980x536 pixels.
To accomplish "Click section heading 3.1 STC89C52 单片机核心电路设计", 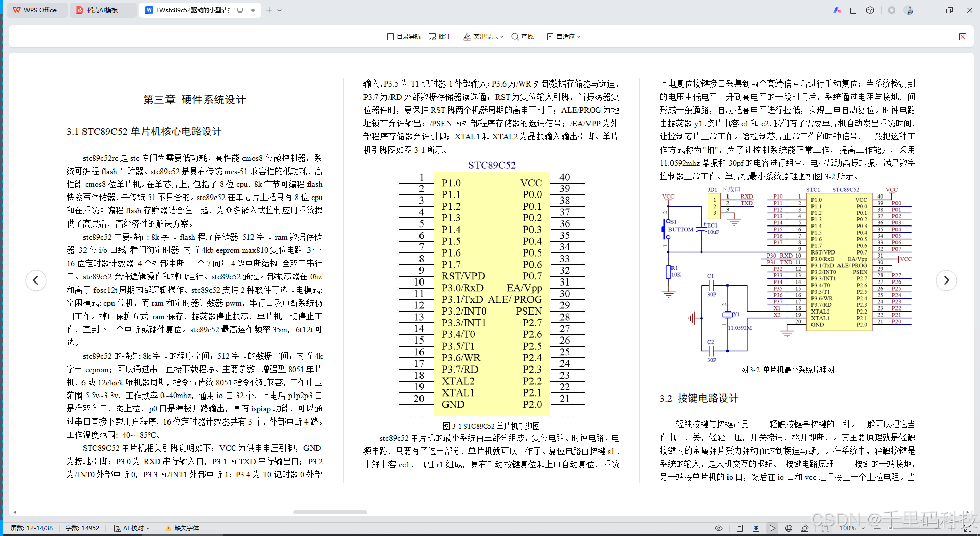I will tap(144, 132).
